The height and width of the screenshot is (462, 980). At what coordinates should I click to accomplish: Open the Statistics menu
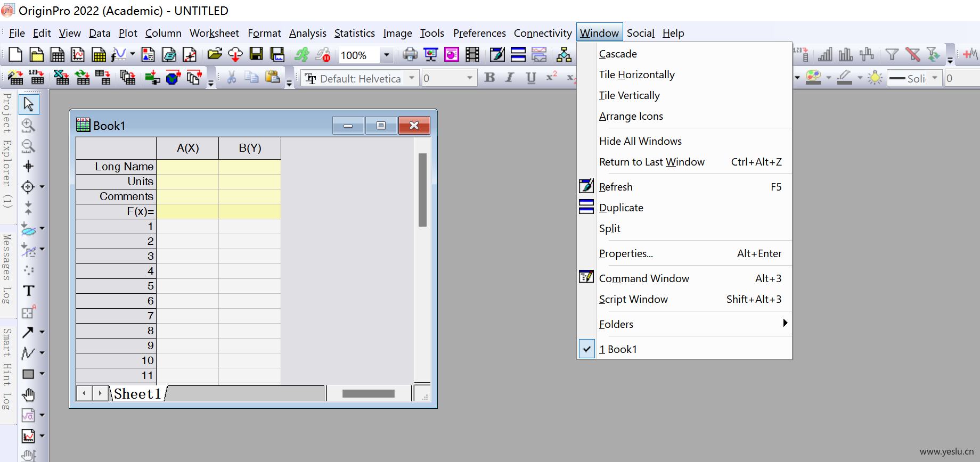pyautogui.click(x=355, y=33)
